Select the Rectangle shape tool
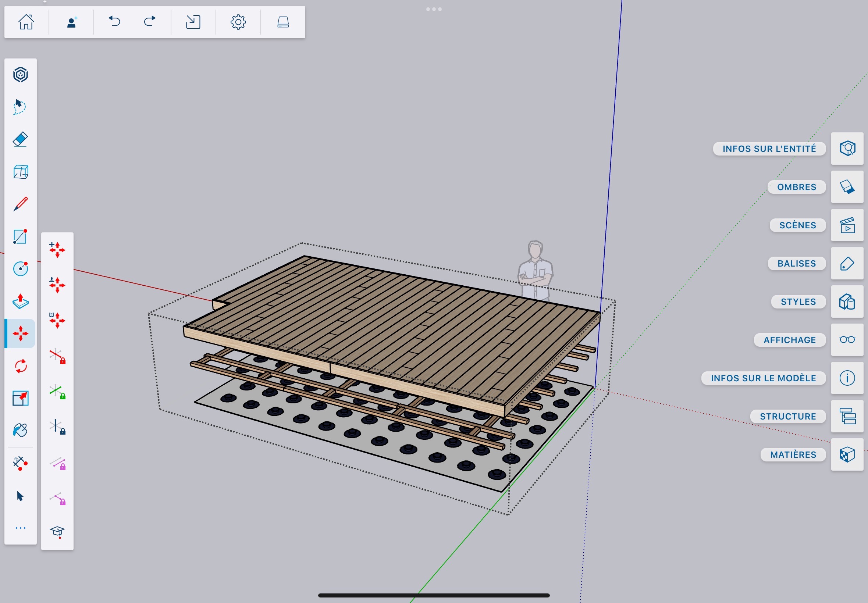The image size is (868, 603). pyautogui.click(x=20, y=236)
